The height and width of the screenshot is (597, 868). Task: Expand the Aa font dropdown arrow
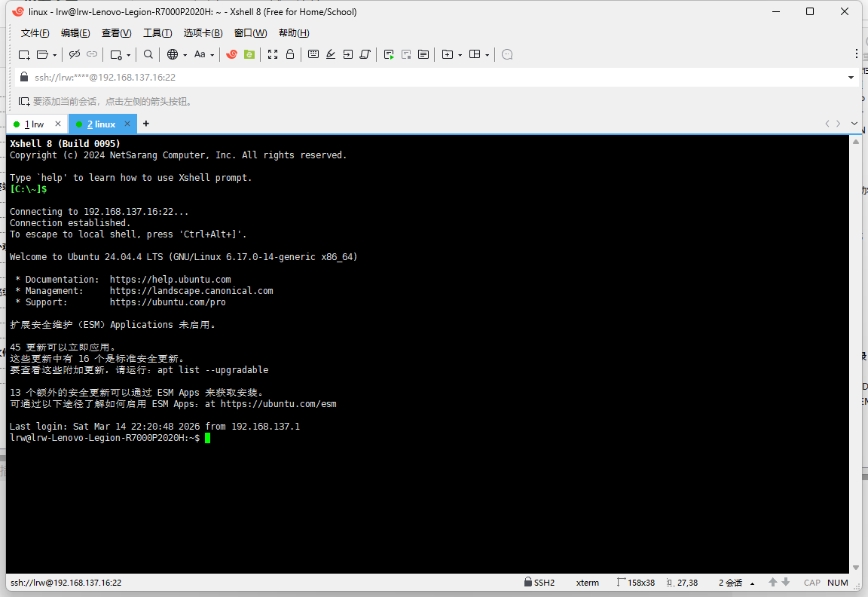click(212, 55)
